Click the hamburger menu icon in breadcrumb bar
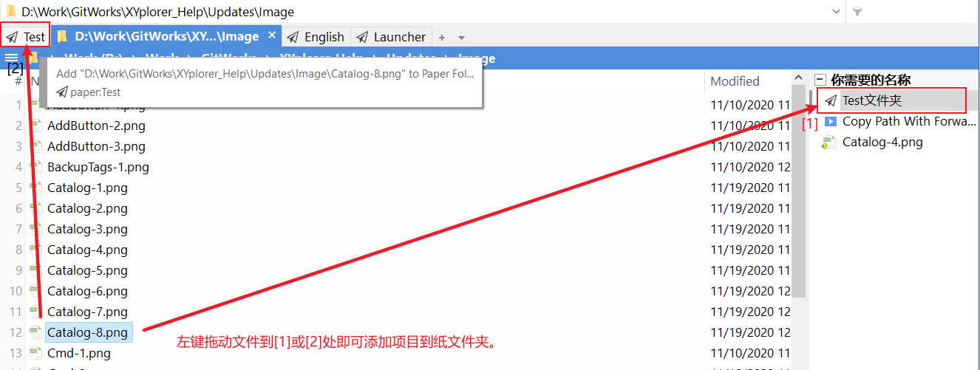 coord(11,58)
